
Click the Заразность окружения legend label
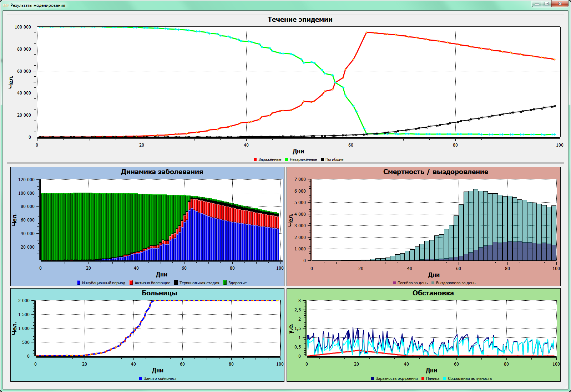(396, 378)
